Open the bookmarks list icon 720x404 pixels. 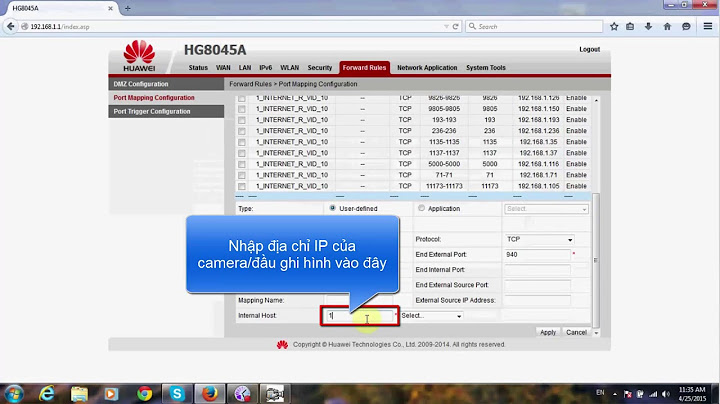click(630, 27)
